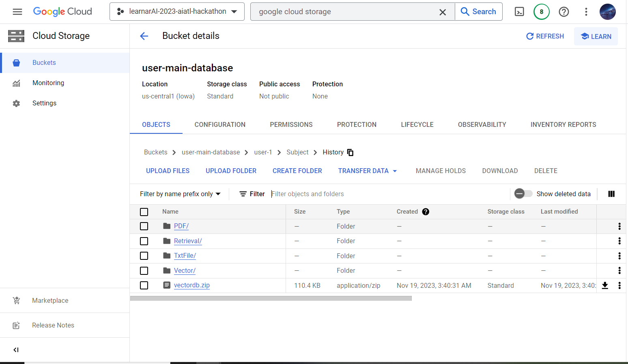The width and height of the screenshot is (628, 364).
Task: Open Monitoring in the sidebar
Action: 65,83
